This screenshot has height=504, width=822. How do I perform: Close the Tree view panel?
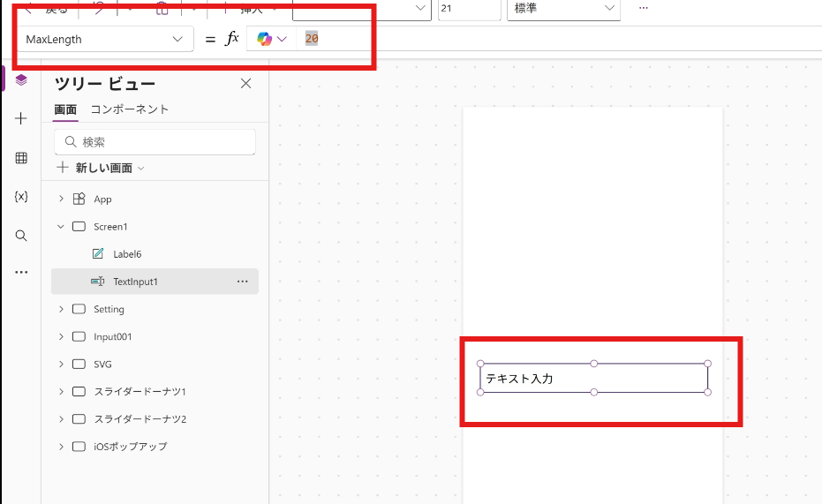click(246, 84)
